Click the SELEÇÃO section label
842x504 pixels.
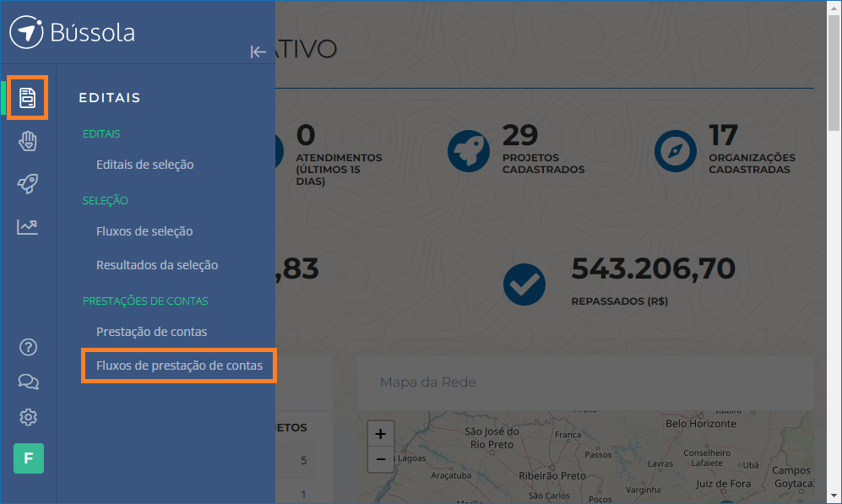click(106, 200)
